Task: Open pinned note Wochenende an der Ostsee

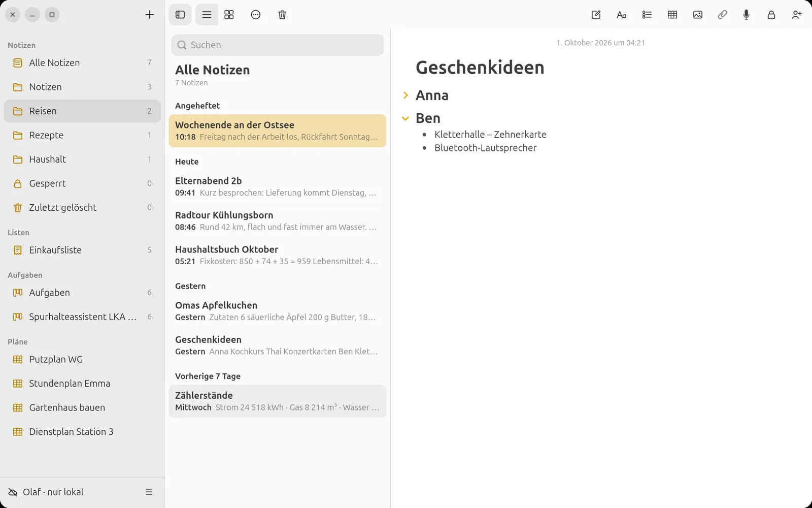Action: point(278,131)
